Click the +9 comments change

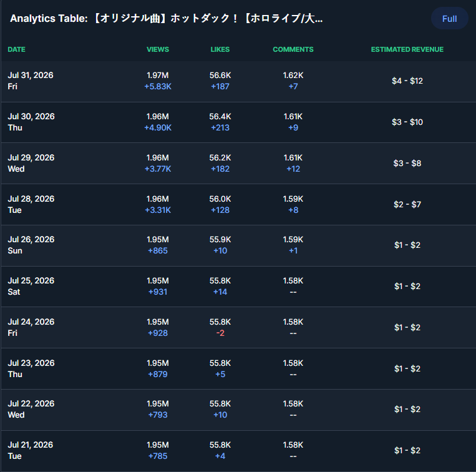(x=293, y=128)
